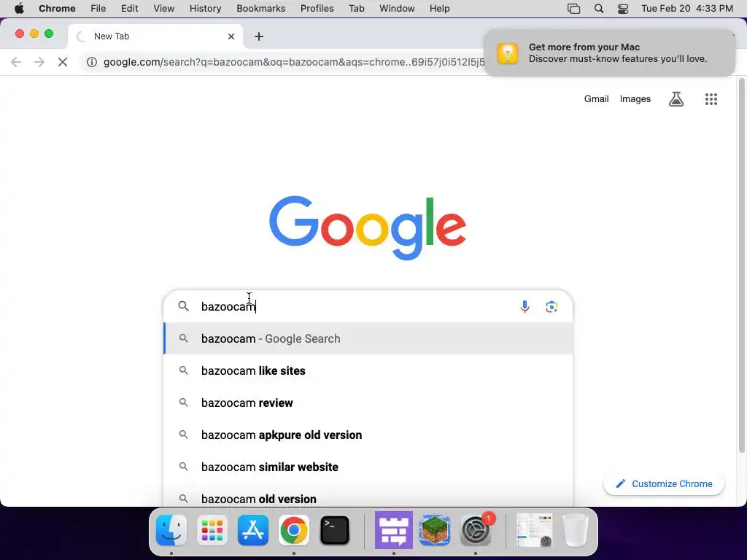Open Spotlight search in menu bar
This screenshot has height=560, width=747.
click(599, 9)
